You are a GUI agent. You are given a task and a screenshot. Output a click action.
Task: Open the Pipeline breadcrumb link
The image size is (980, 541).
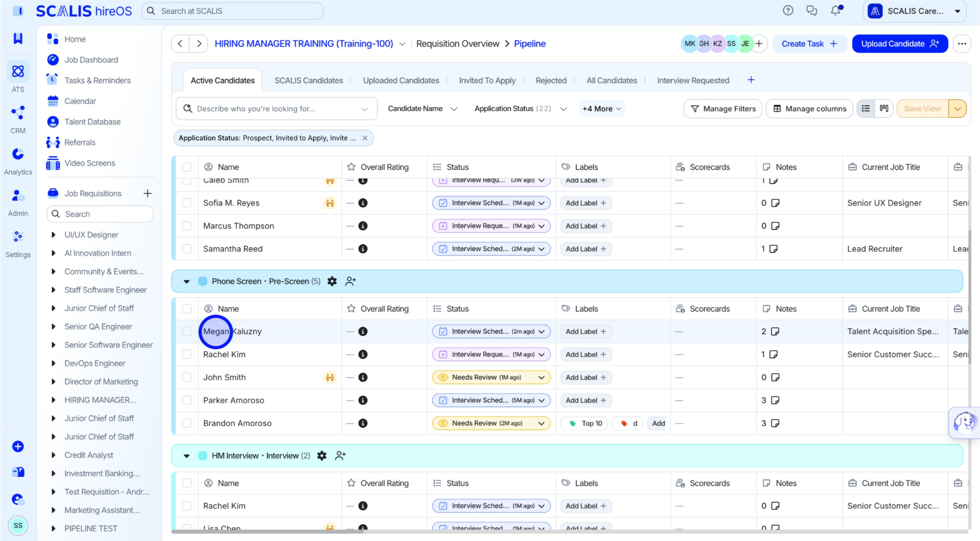coord(530,44)
